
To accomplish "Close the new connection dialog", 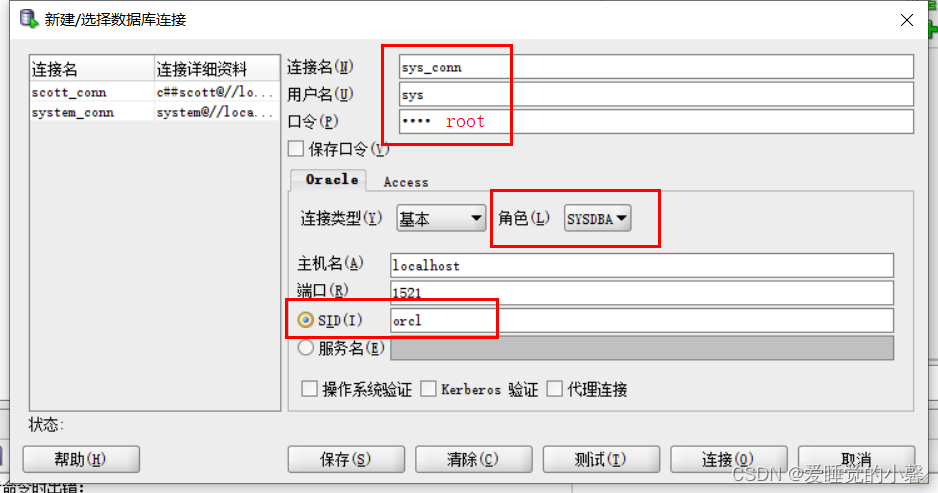I will click(x=906, y=20).
